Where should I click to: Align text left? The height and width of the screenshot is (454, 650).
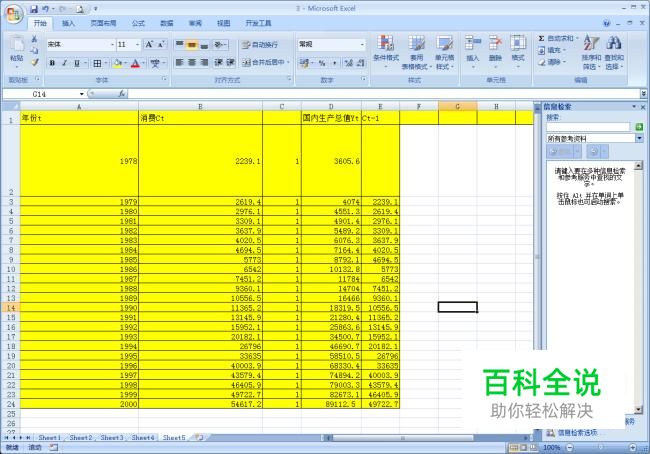point(179,63)
